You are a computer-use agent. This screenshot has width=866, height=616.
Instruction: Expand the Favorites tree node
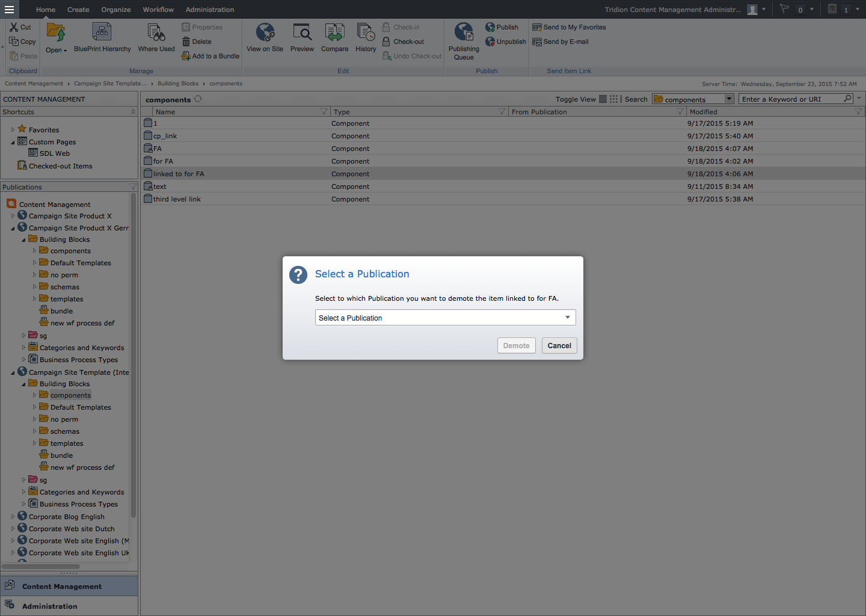click(13, 130)
